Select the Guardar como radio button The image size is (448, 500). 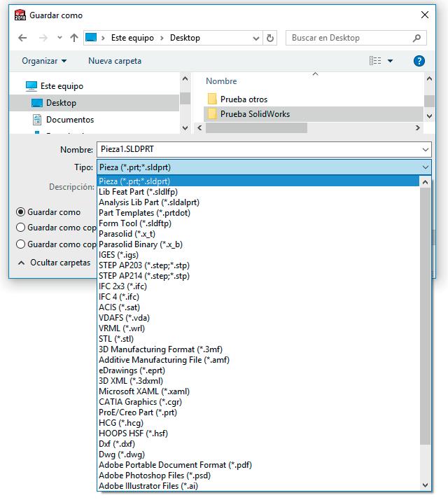click(x=20, y=212)
